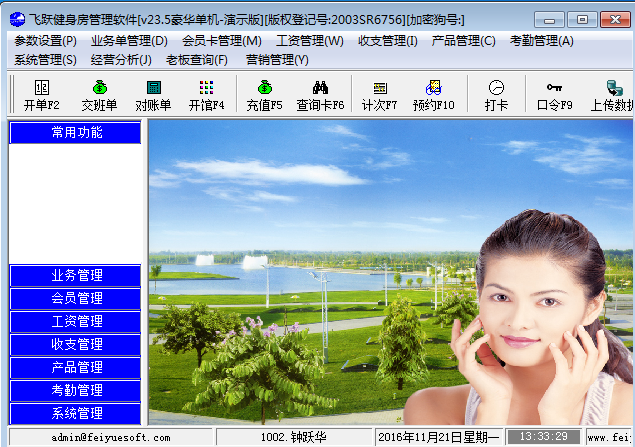Open the 系统管理(S) menu
The width and height of the screenshot is (635, 447).
(x=45, y=60)
